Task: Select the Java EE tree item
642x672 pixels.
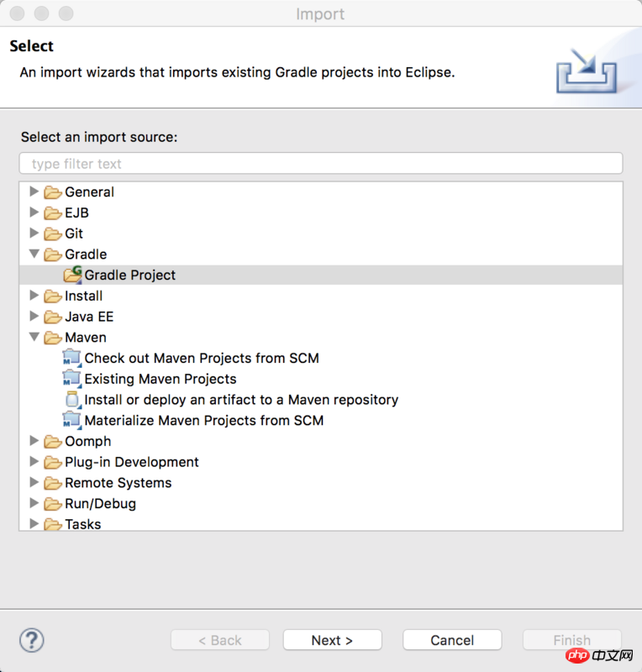Action: pyautogui.click(x=89, y=317)
